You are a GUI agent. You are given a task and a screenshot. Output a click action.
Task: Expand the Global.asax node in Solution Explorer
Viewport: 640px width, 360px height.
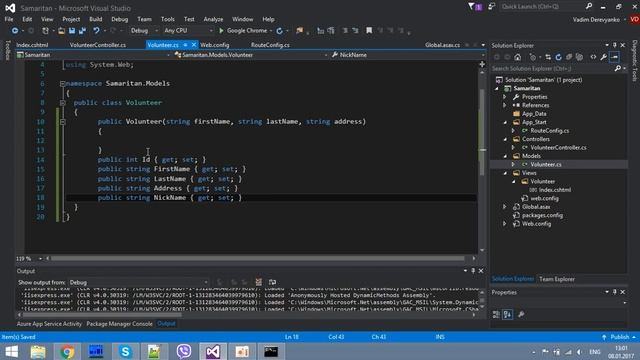click(x=504, y=207)
